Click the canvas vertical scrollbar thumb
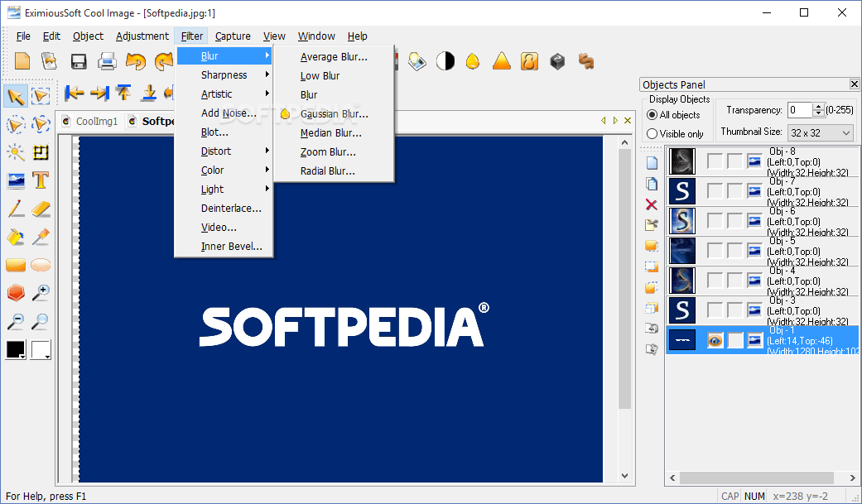 click(x=624, y=279)
